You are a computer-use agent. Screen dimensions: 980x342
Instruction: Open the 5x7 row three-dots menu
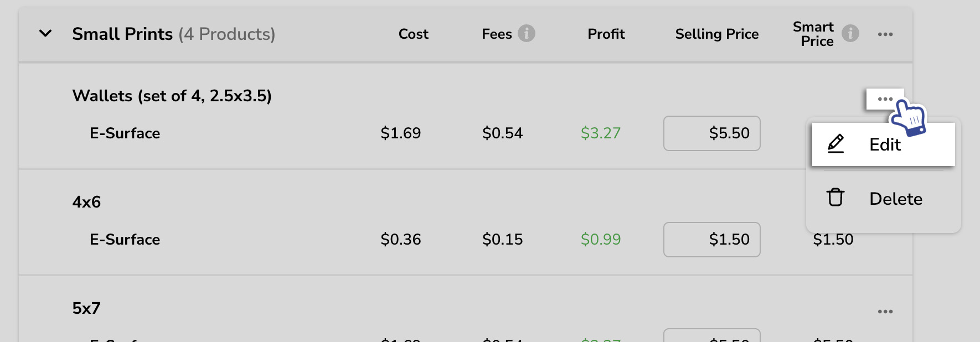click(885, 312)
